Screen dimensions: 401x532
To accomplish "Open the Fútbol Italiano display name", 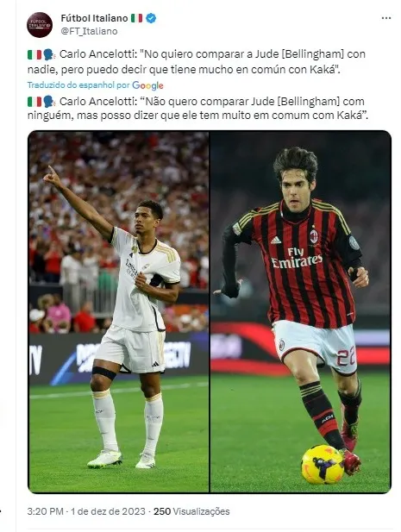I will (x=94, y=18).
